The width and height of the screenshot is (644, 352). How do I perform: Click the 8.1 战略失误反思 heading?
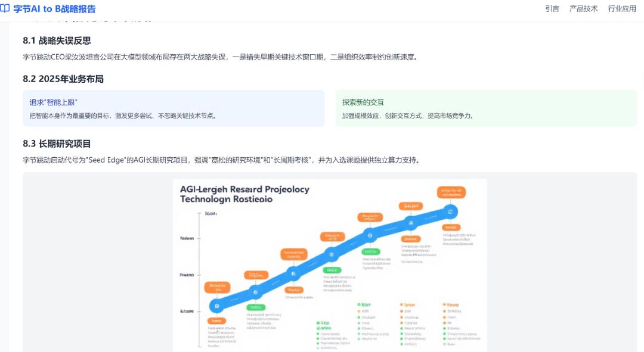click(x=57, y=41)
